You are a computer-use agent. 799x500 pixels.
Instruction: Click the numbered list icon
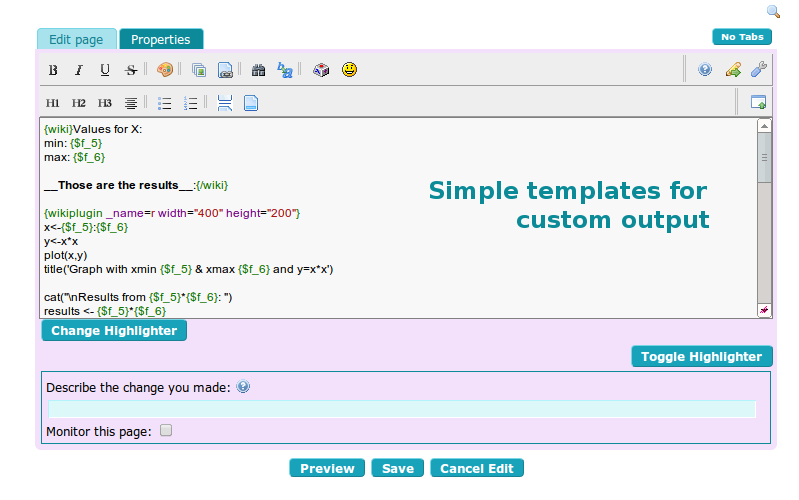pos(191,103)
